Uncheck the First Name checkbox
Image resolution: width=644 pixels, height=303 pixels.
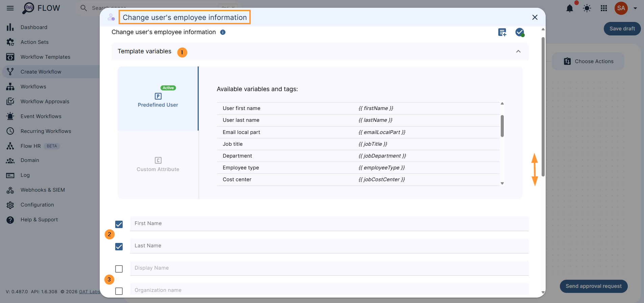pyautogui.click(x=119, y=224)
